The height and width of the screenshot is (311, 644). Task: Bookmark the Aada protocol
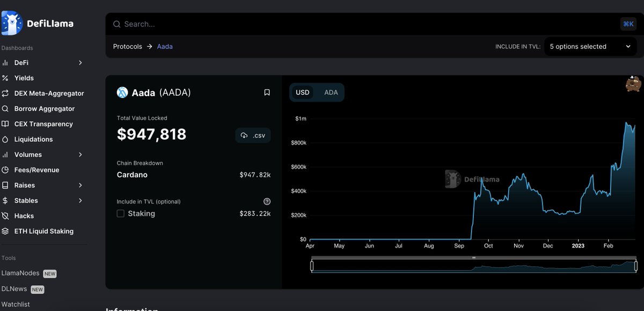pos(267,92)
